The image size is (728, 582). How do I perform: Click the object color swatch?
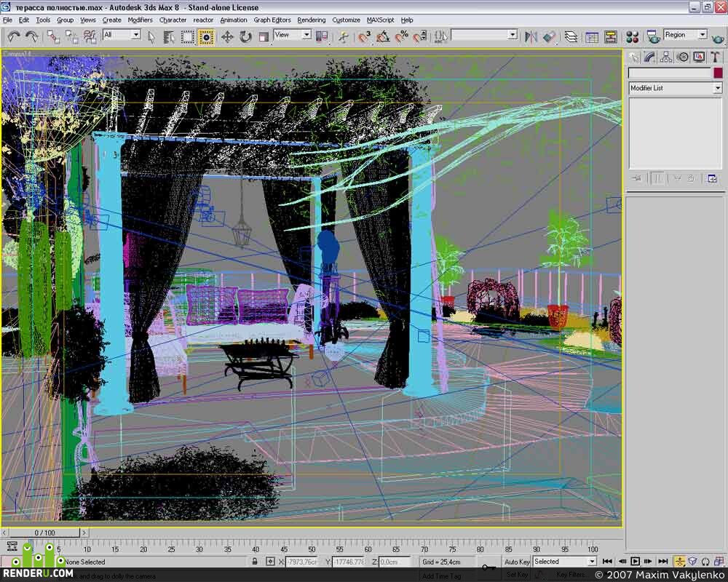pyautogui.click(x=718, y=73)
